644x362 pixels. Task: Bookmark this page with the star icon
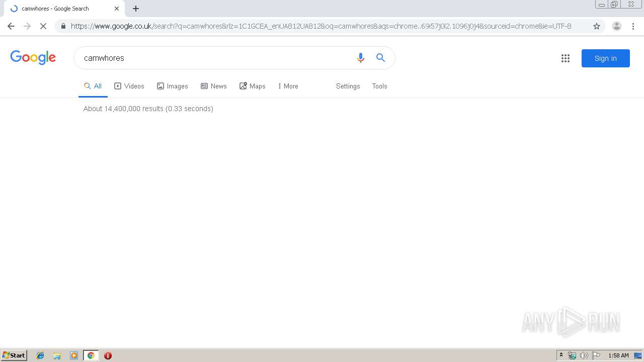coord(597,26)
